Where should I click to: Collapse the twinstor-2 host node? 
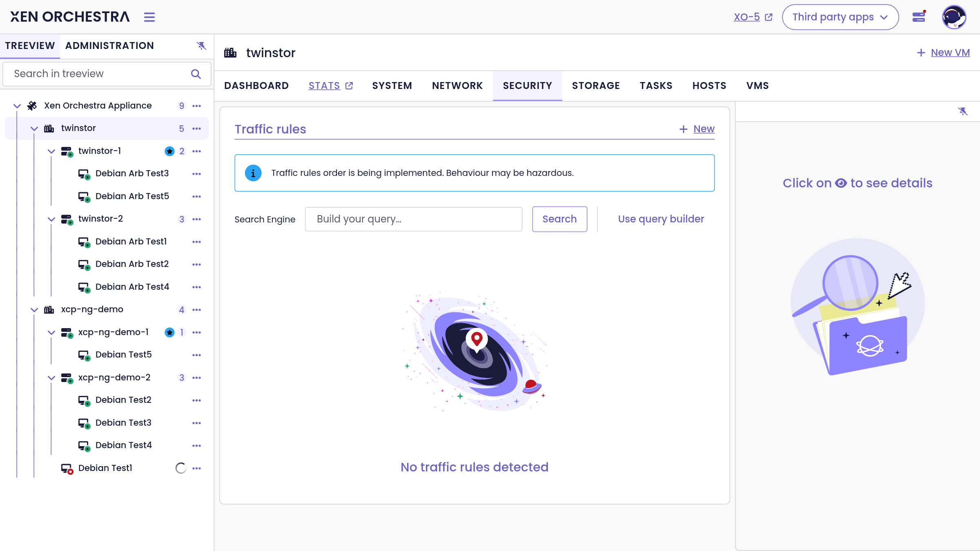coord(51,219)
